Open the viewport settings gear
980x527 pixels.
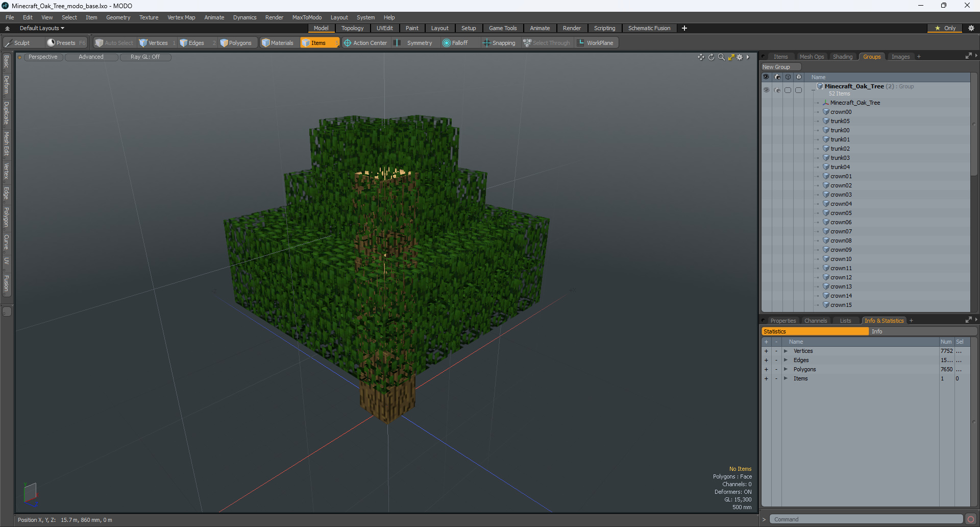740,57
